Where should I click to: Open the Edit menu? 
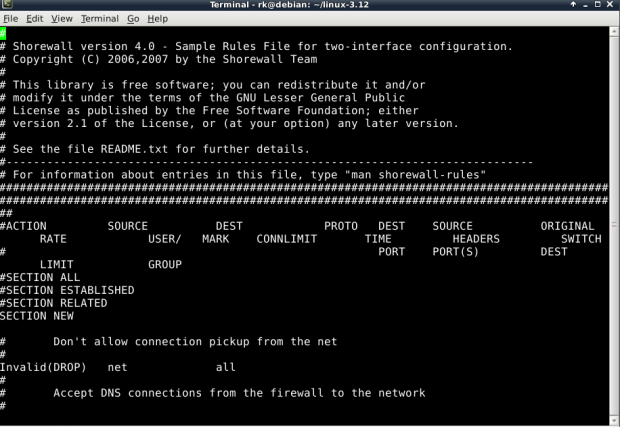pos(34,19)
